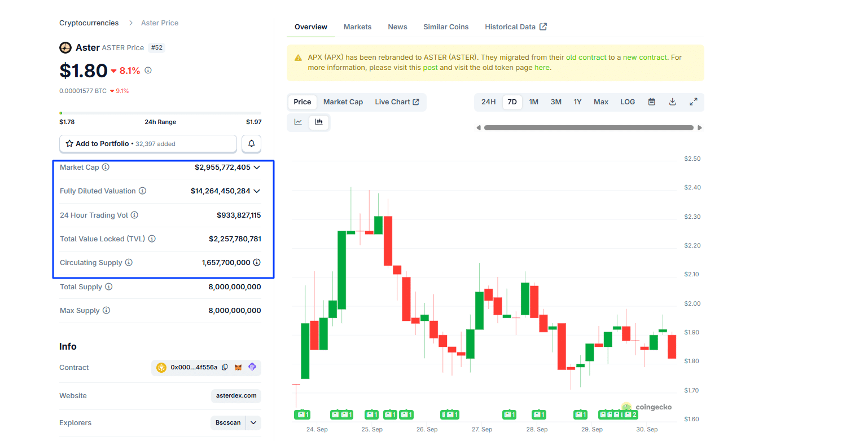Expand the Market Cap chevron

[257, 167]
